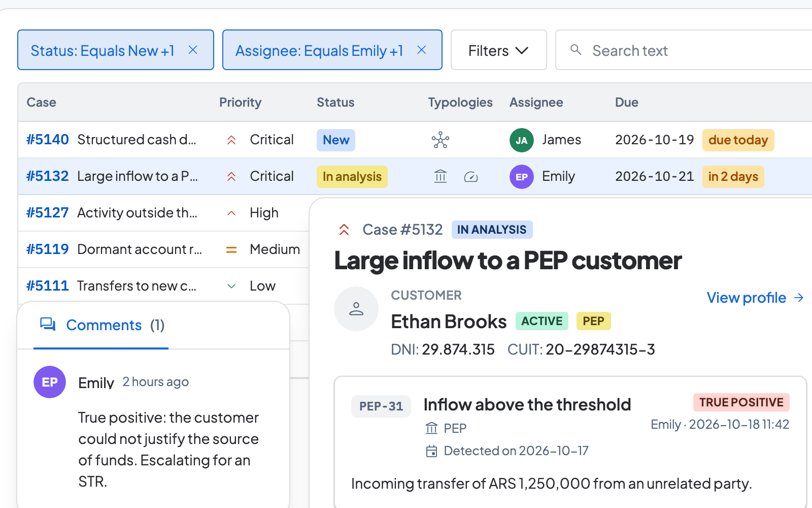
Task: Click the 2026-10-21 due date
Action: (x=655, y=176)
